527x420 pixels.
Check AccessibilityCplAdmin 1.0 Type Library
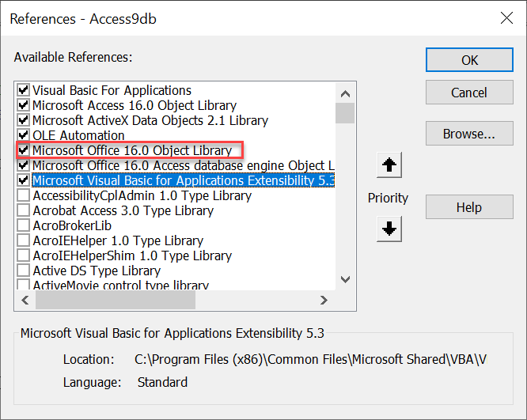[x=23, y=195]
